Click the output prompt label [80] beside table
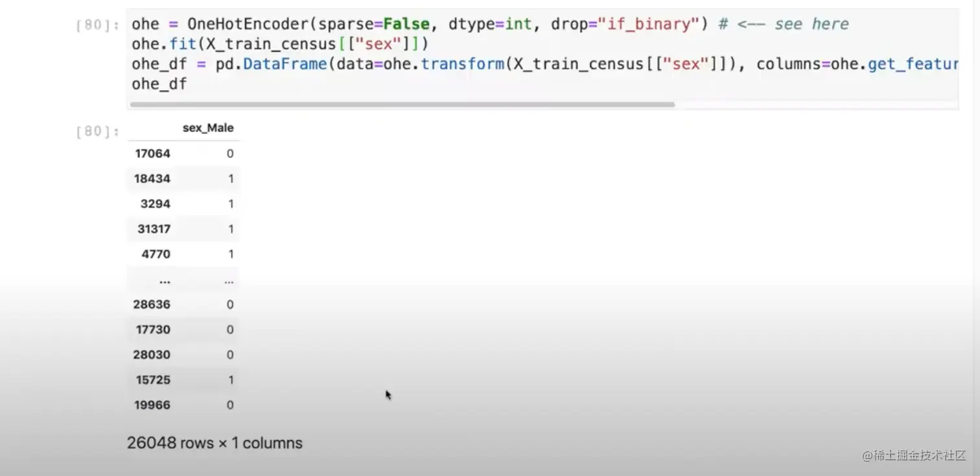This screenshot has width=980, height=476. pos(97,131)
